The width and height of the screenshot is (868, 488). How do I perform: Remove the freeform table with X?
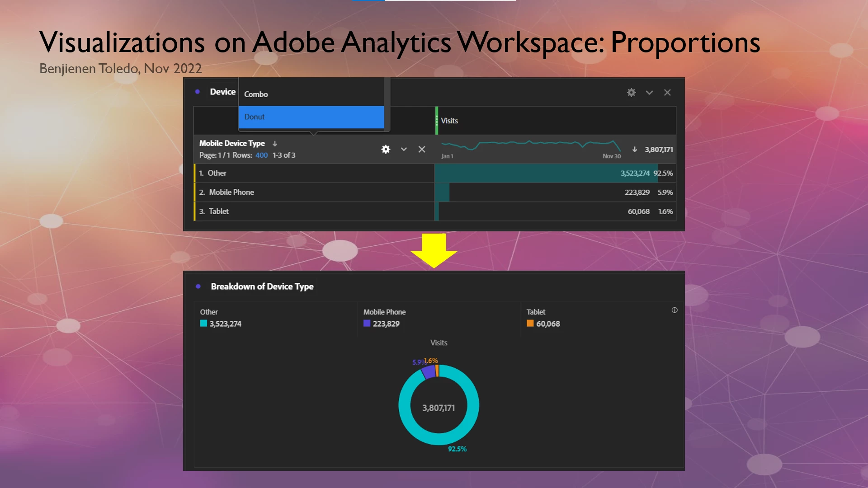pos(422,149)
